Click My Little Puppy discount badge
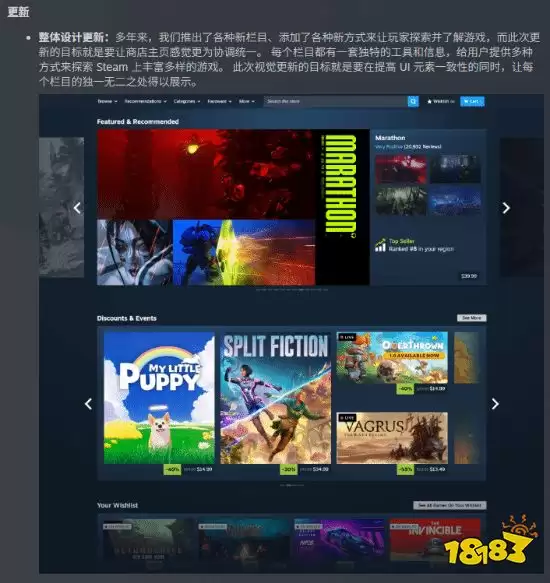Screen dimensions: 550x583 [x=172, y=469]
